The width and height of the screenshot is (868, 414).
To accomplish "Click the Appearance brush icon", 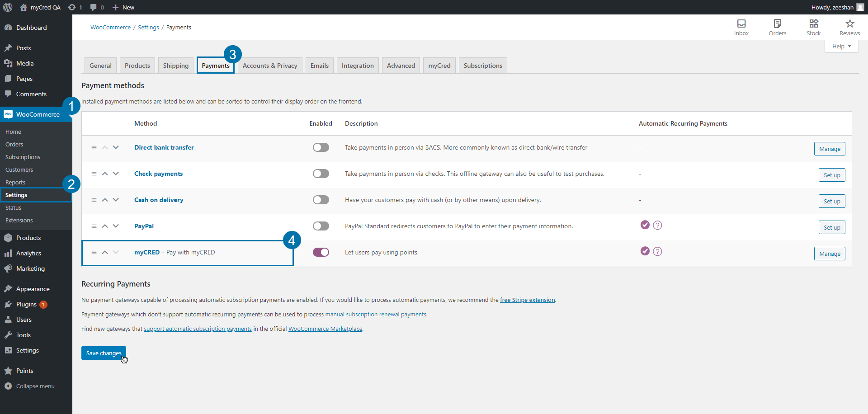I will pyautogui.click(x=8, y=289).
